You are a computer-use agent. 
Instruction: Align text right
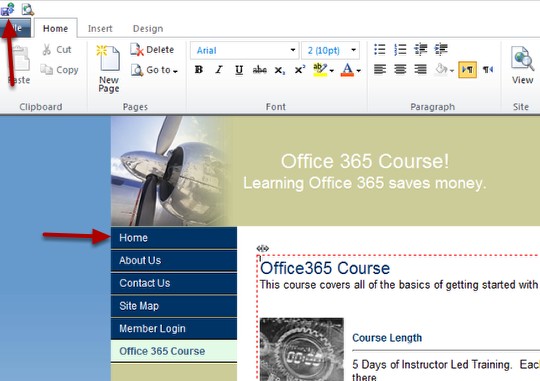coord(420,70)
